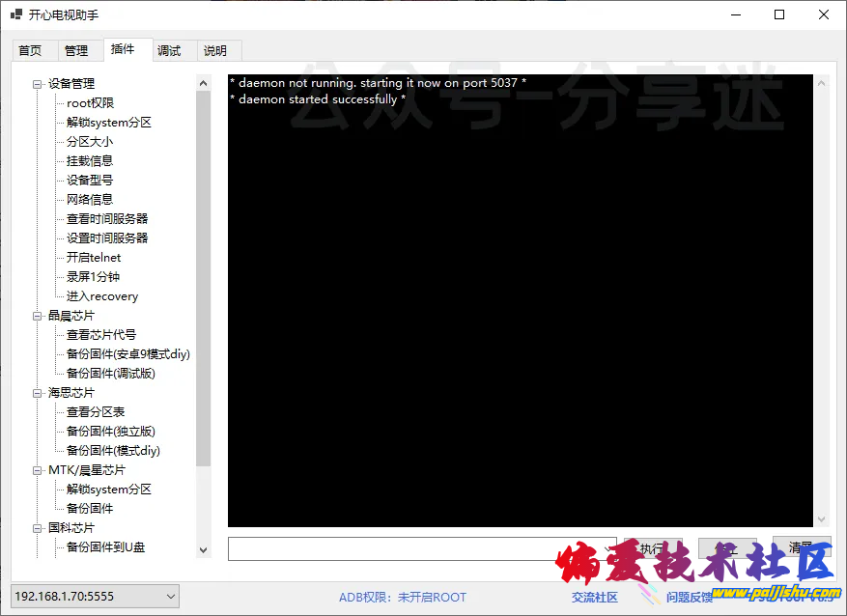Click the tree panel scroll-down arrow
This screenshot has height=616, width=847.
pyautogui.click(x=203, y=549)
